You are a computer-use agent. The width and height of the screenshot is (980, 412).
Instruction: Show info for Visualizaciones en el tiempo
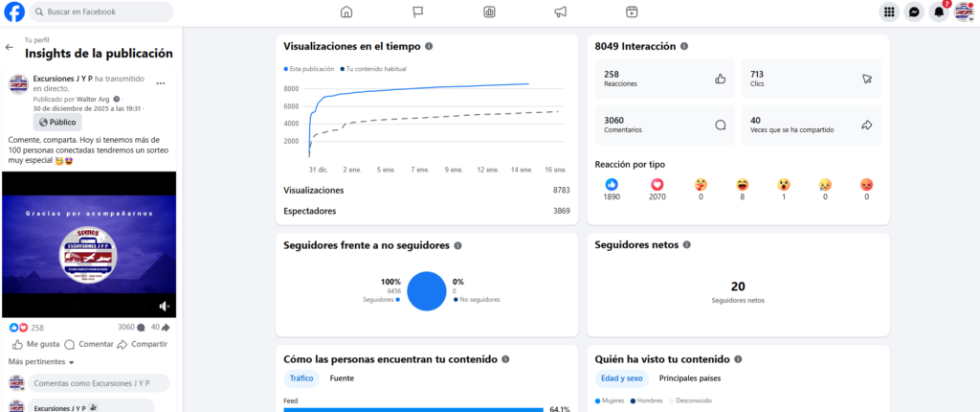pos(429,46)
